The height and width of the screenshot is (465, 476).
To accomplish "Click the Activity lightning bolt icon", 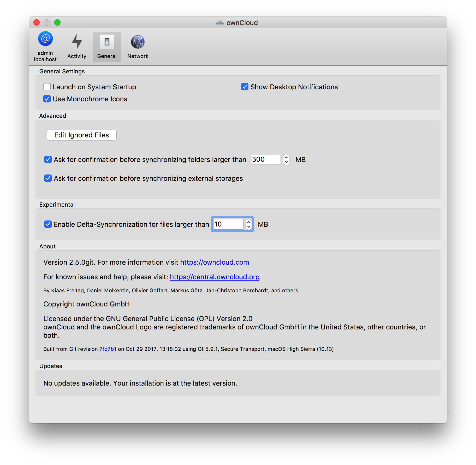I will point(77,42).
